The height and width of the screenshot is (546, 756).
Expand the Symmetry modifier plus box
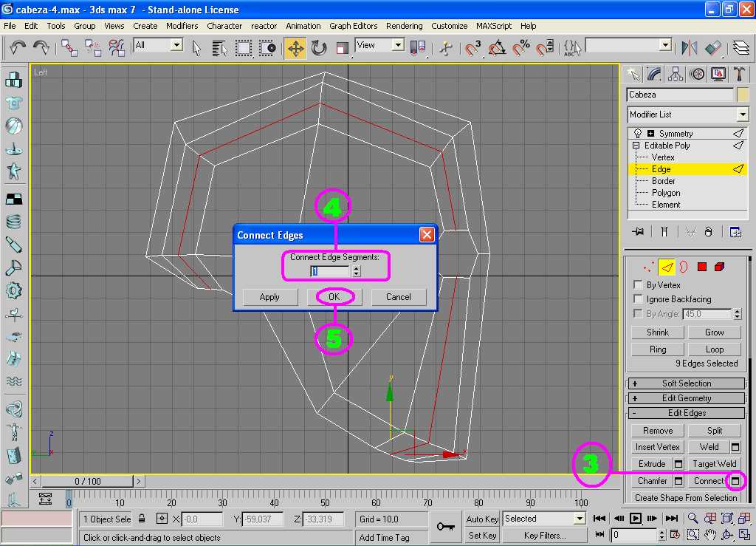(650, 134)
